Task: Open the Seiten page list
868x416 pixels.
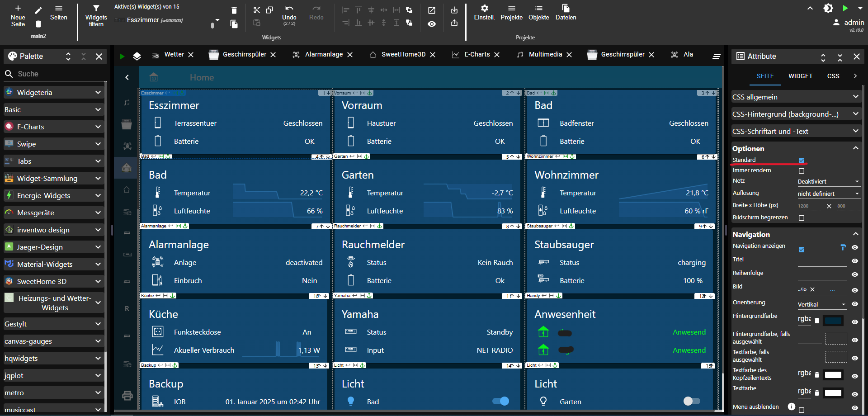Action: (58, 13)
